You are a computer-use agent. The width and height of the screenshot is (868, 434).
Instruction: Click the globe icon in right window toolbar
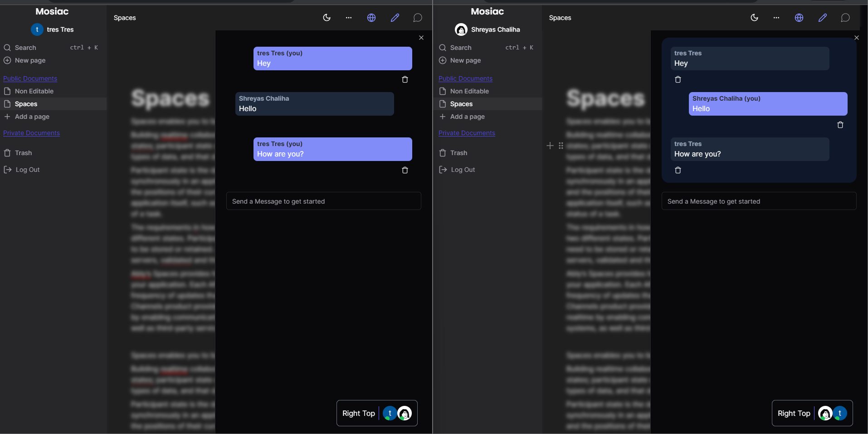(799, 18)
